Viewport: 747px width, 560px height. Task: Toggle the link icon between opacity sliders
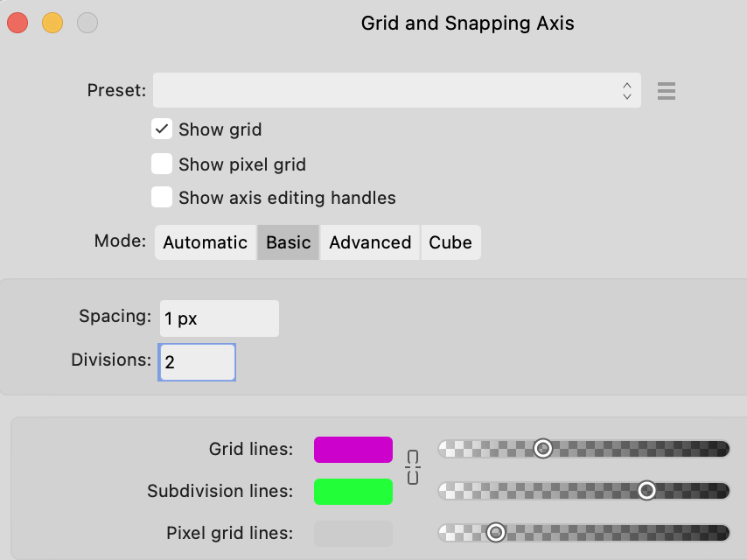pyautogui.click(x=412, y=469)
